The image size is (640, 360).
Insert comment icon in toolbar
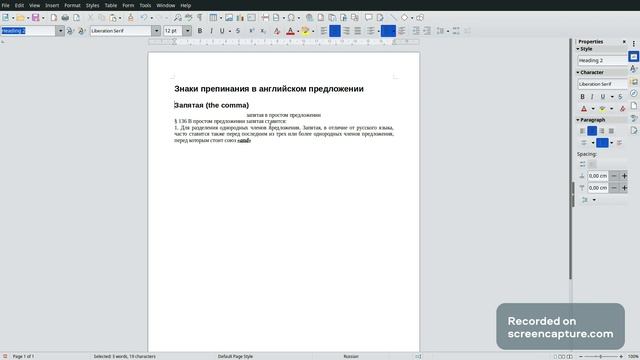pyautogui.click(x=369, y=18)
